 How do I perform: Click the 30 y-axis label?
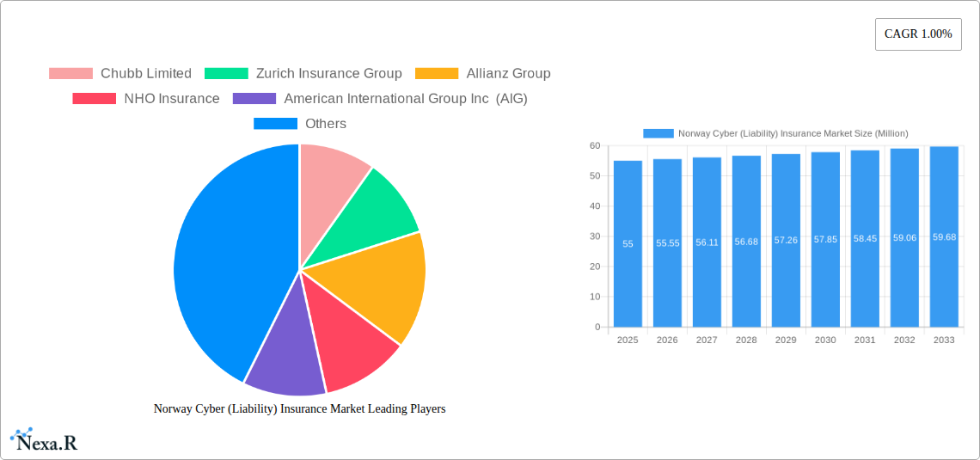[594, 236]
